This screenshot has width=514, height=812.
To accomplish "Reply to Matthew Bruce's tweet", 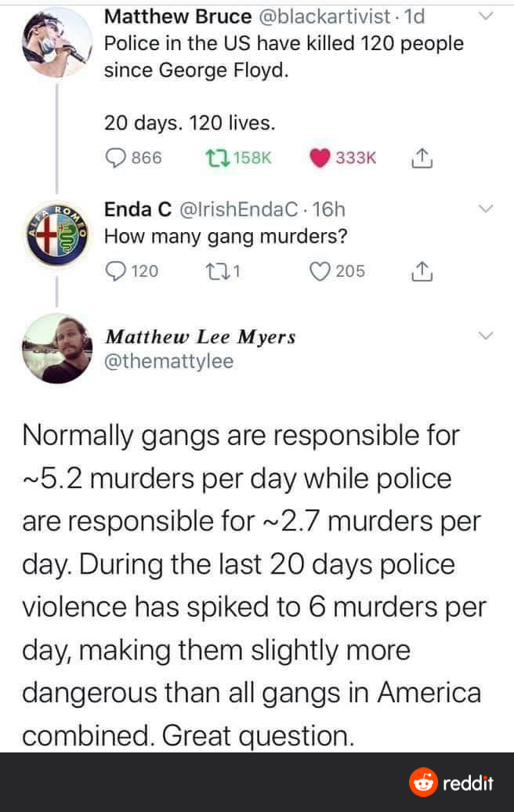I will pos(115,158).
